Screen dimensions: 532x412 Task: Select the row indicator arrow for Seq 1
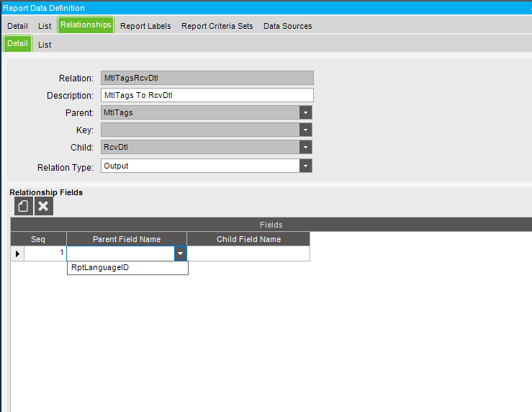tap(17, 254)
